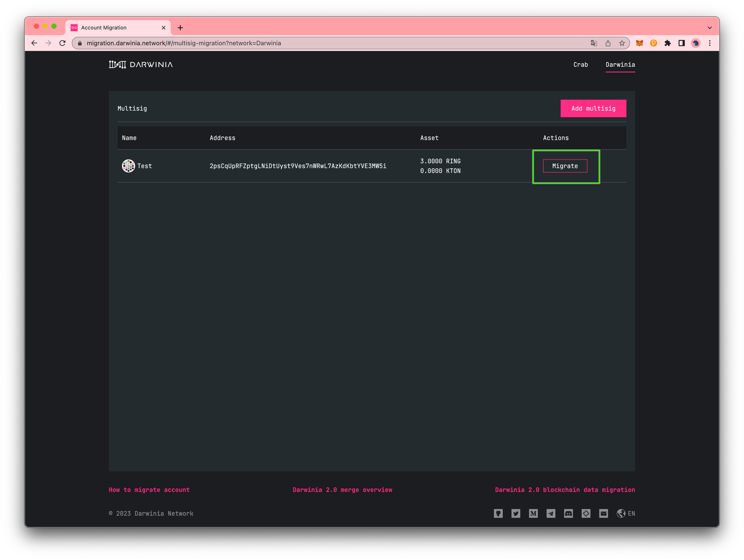
Task: Click the browser address bar URL
Action: 184,43
